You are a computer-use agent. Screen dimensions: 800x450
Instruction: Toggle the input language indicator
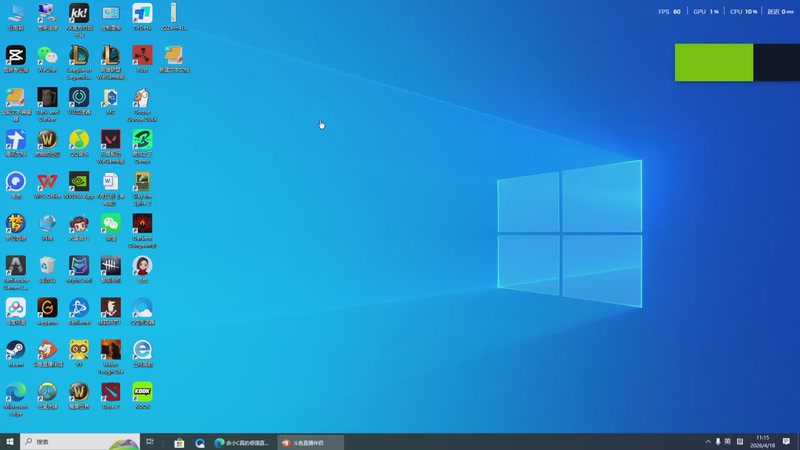point(728,442)
